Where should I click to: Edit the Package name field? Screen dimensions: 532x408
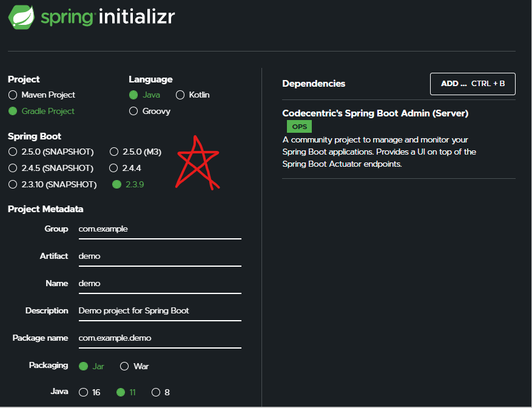tap(160, 339)
